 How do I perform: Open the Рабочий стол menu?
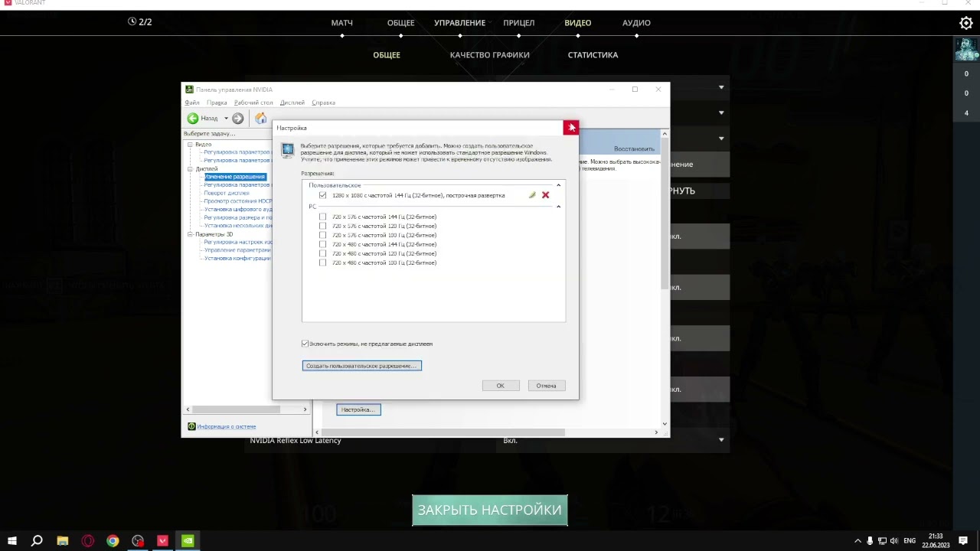pos(253,103)
